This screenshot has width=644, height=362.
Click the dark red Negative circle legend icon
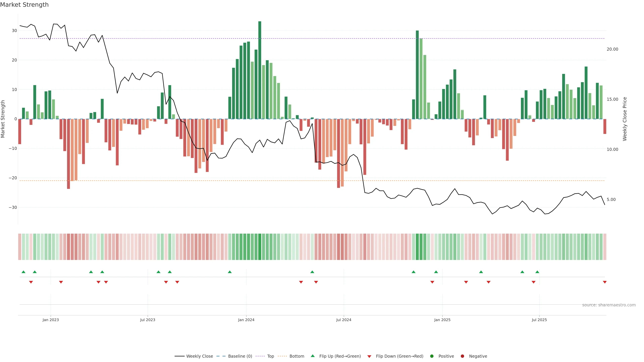click(462, 356)
